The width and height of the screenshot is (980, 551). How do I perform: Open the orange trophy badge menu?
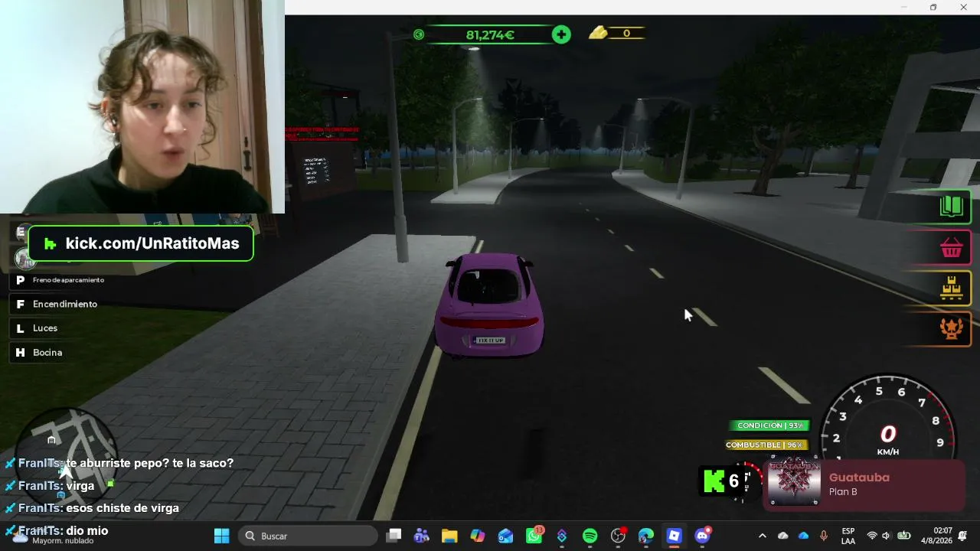coord(951,329)
